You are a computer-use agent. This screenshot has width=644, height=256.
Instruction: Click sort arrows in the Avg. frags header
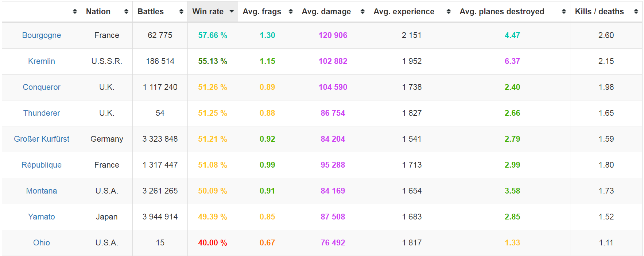[291, 12]
